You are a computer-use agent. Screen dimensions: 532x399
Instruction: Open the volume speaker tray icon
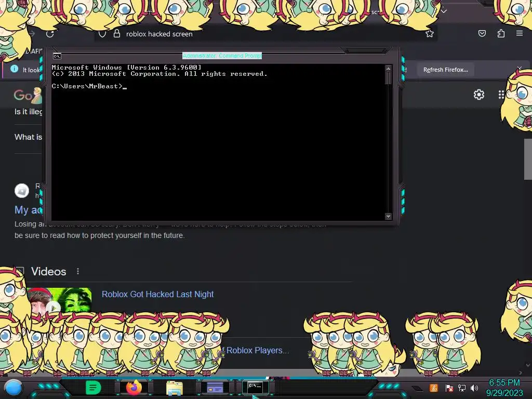pos(474,388)
